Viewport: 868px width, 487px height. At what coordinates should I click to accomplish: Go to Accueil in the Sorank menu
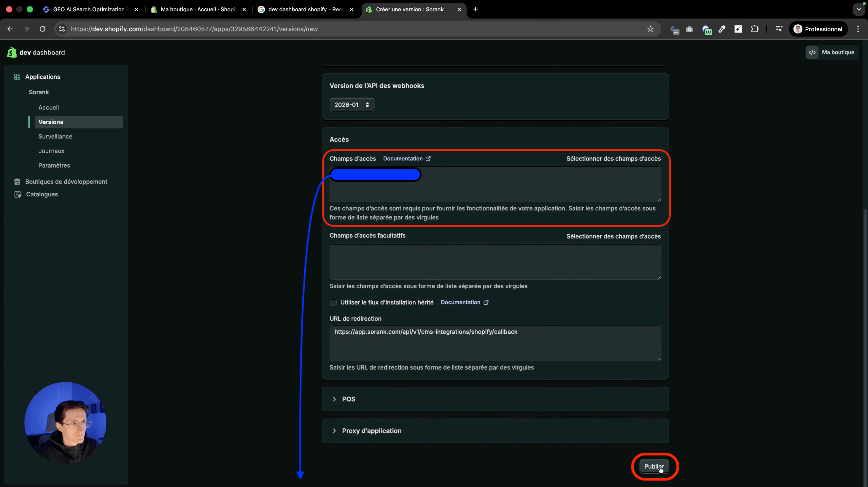pos(49,108)
